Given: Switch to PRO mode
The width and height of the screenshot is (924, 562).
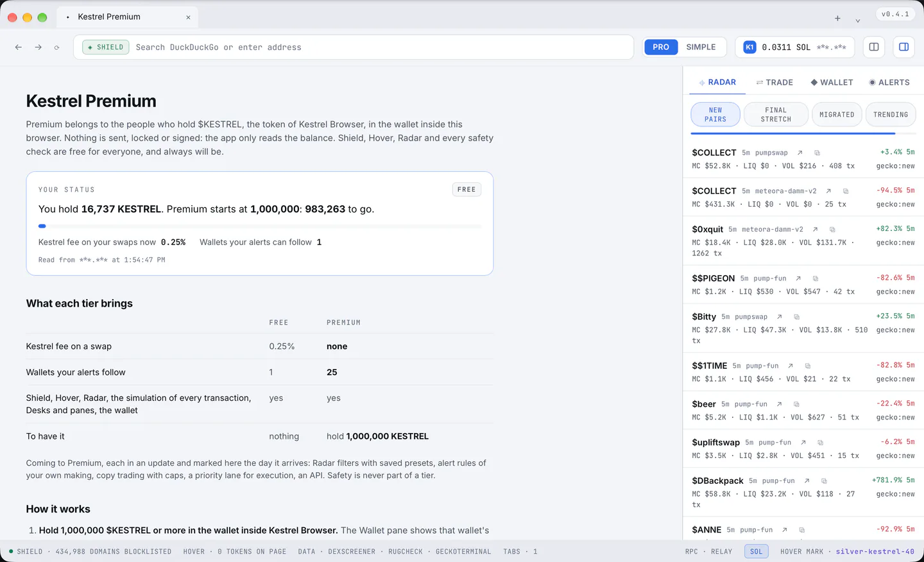Looking at the screenshot, I should [661, 47].
